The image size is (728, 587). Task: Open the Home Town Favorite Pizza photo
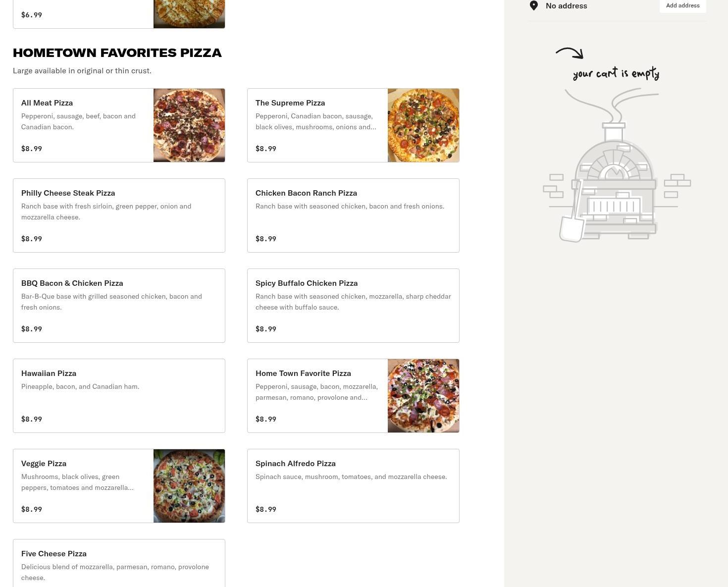pyautogui.click(x=423, y=396)
